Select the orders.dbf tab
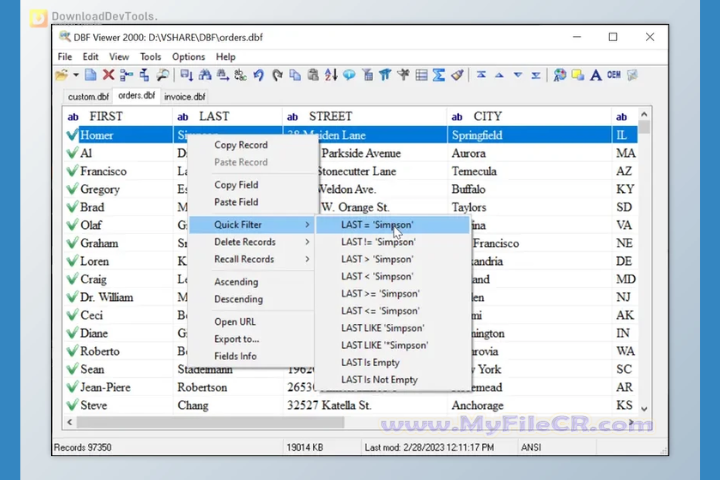Image resolution: width=720 pixels, height=480 pixels. click(136, 96)
